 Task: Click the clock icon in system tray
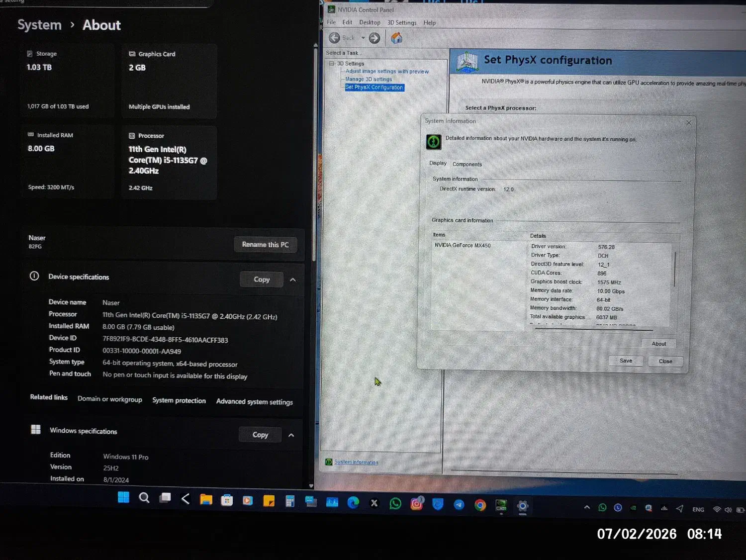tap(618, 508)
